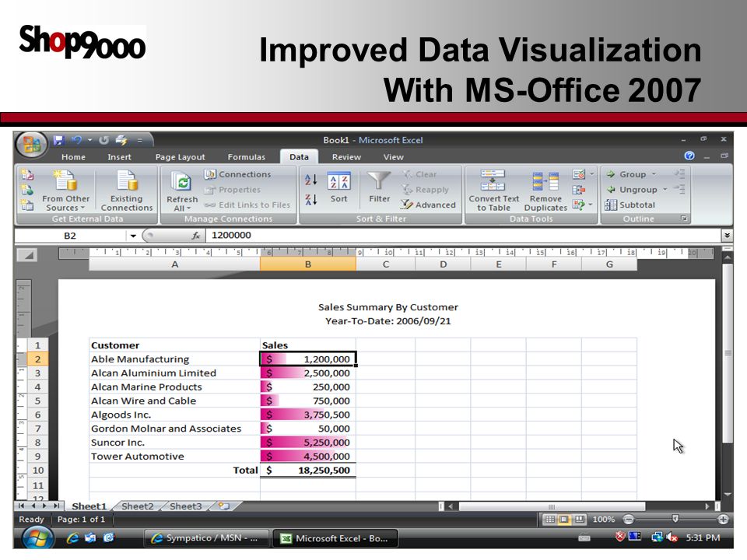Click the zoom slider handle
747x560 pixels.
(675, 519)
